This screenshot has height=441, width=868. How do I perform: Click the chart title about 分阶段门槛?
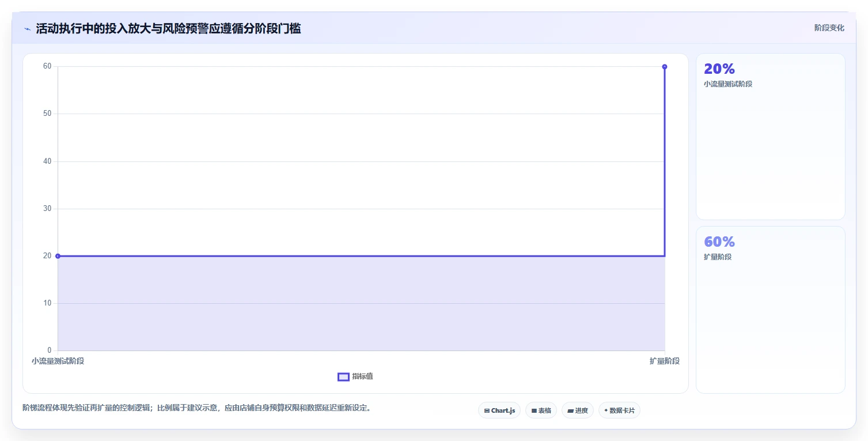[x=168, y=28]
